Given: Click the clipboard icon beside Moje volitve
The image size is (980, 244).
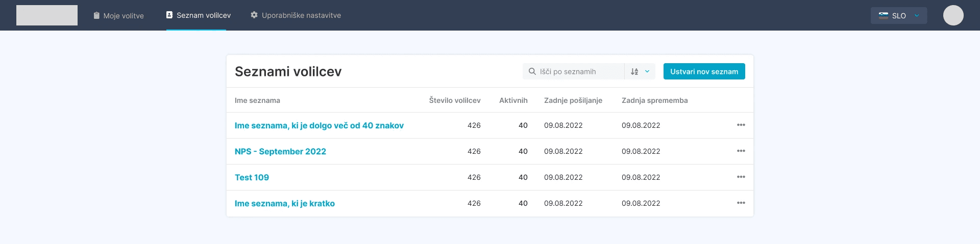Looking at the screenshot, I should tap(96, 16).
